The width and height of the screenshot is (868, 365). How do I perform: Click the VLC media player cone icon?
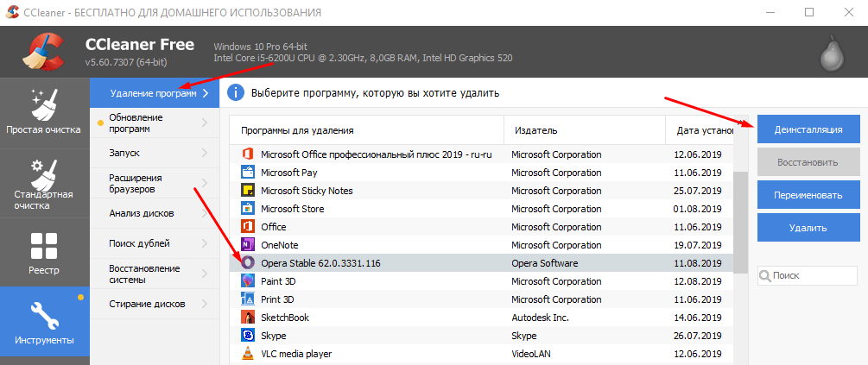(248, 353)
